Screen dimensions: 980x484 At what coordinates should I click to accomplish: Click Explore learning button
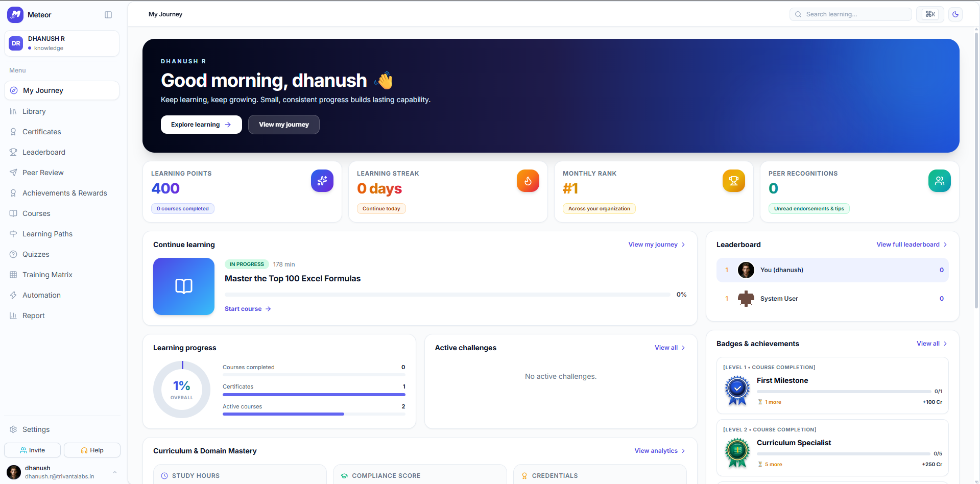(x=201, y=125)
